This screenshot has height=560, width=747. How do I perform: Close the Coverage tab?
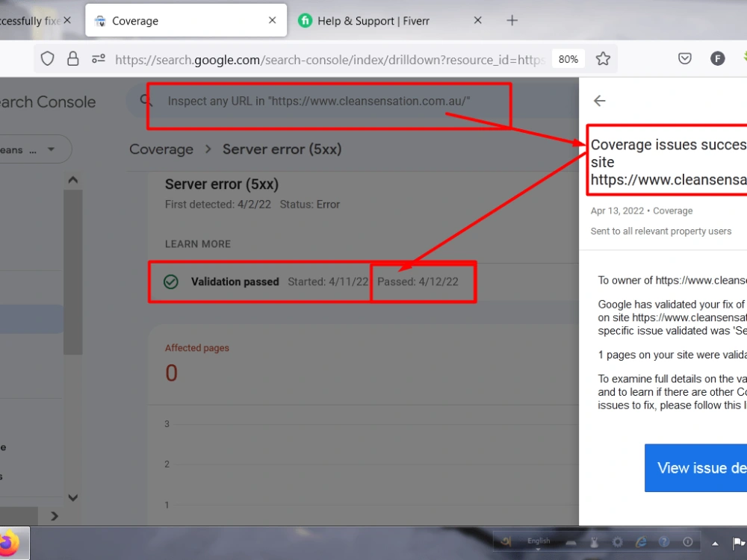coord(272,20)
